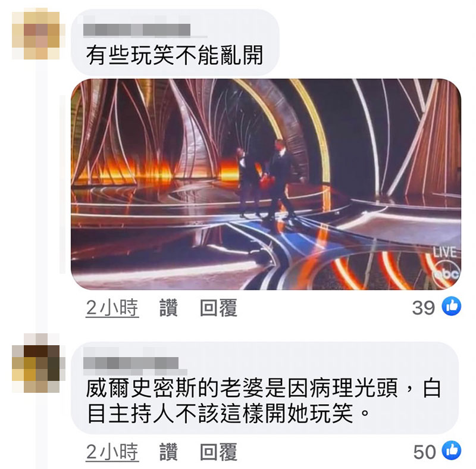Open the 2小時 timestamp under the second comment

point(112,452)
